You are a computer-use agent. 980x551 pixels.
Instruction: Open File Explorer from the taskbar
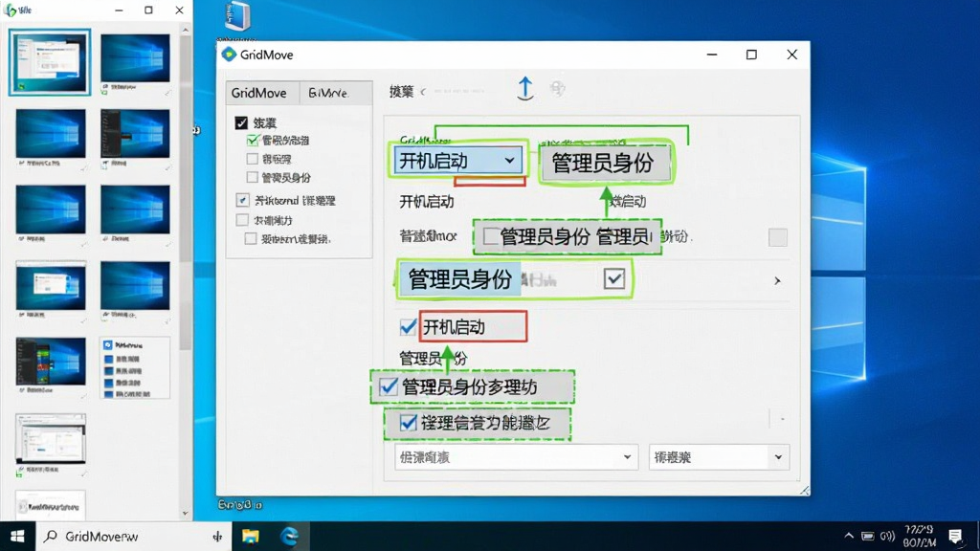point(251,536)
